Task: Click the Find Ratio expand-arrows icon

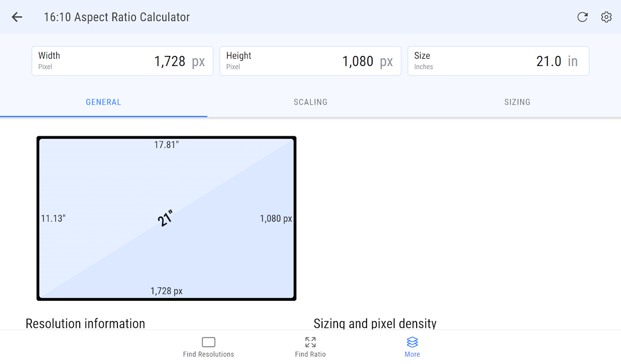Action: tap(310, 342)
